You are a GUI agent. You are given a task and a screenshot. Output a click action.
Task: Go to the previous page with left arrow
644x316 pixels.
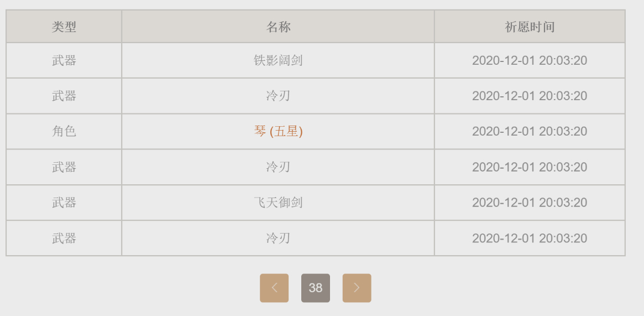pos(274,288)
